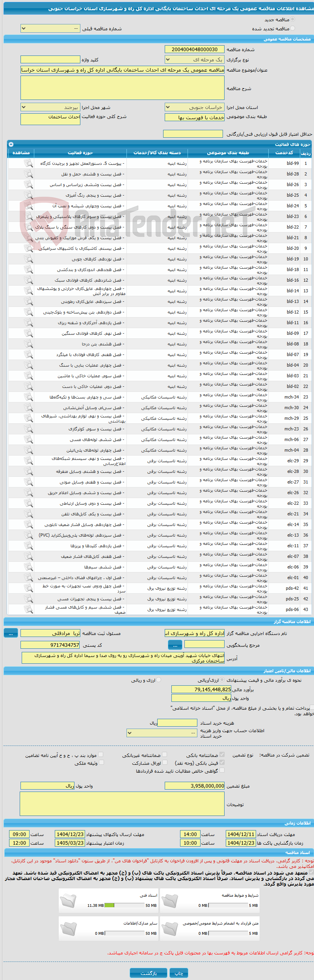Sort by ردیف column header
Screen dimensions: 314x980
pos(305,153)
